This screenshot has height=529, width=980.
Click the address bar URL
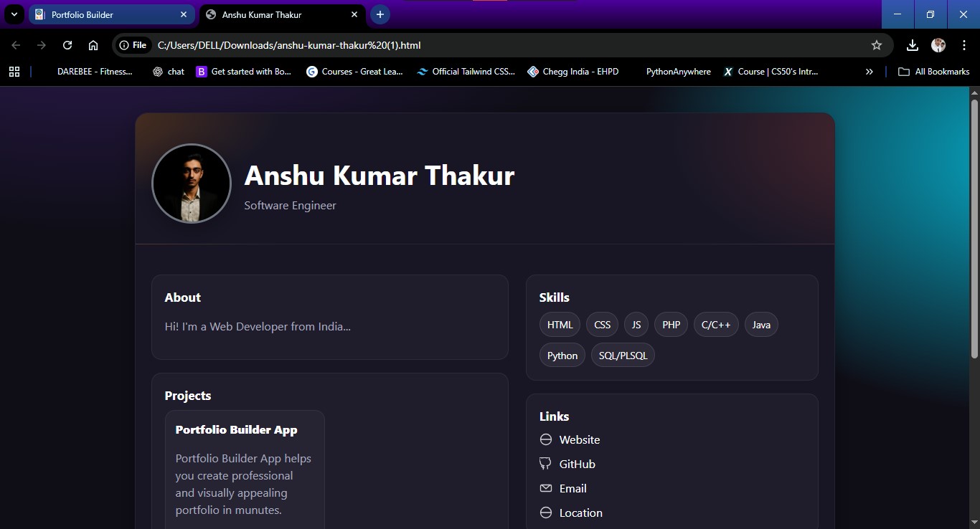pyautogui.click(x=289, y=45)
